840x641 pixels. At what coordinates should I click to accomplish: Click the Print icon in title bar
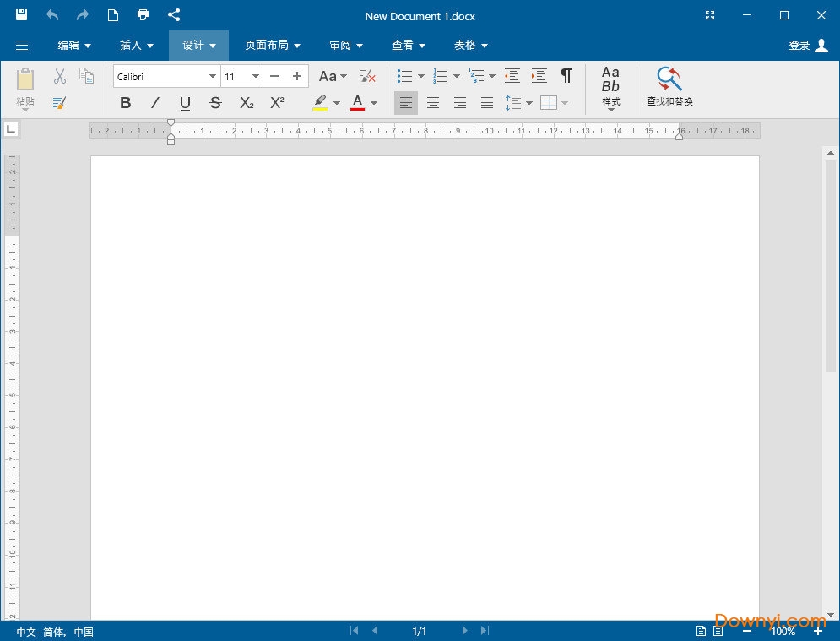pyautogui.click(x=143, y=14)
